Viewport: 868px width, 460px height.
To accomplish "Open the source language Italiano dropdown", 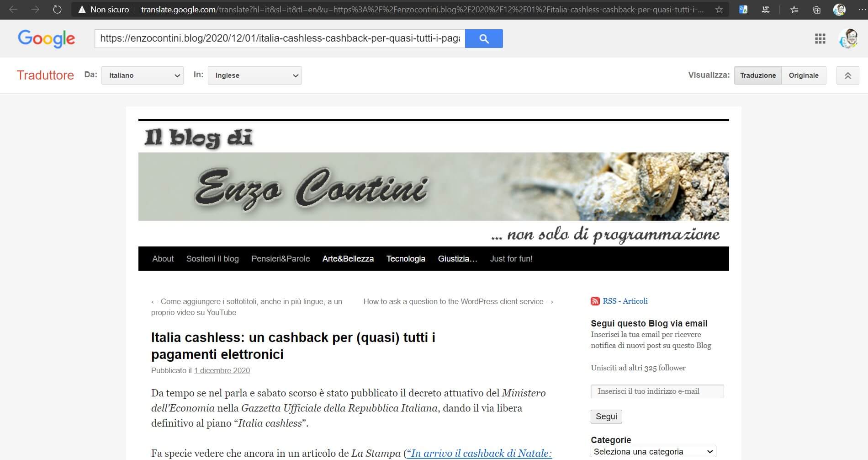I will pyautogui.click(x=143, y=75).
